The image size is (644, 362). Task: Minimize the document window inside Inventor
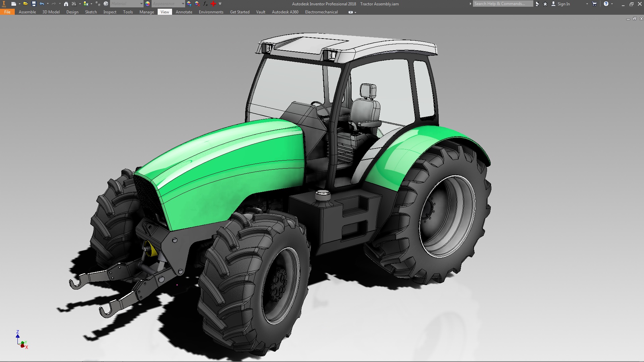point(628,19)
